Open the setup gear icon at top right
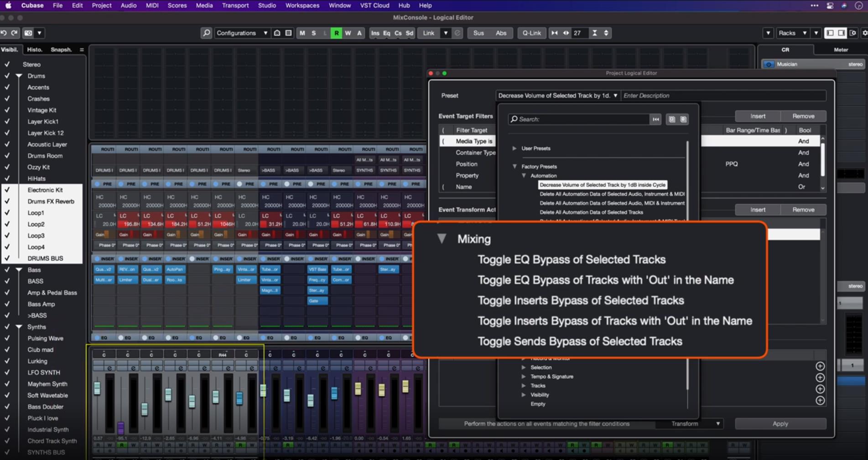 click(x=864, y=33)
